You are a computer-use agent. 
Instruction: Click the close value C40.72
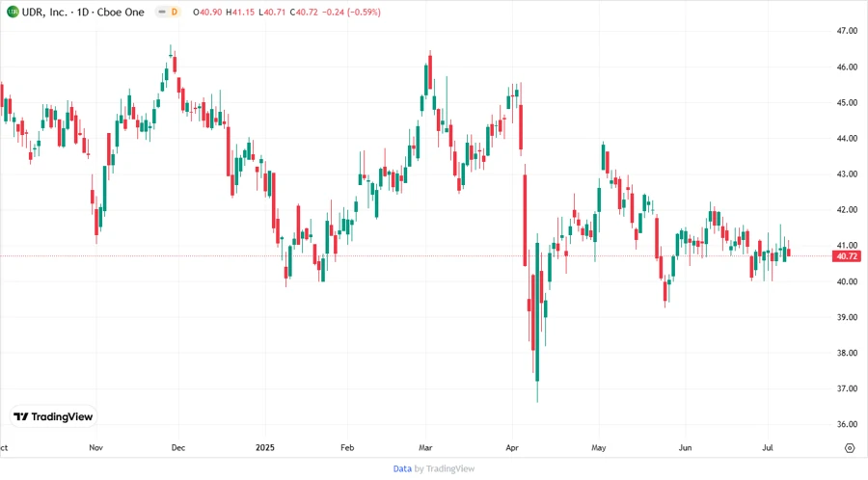304,12
